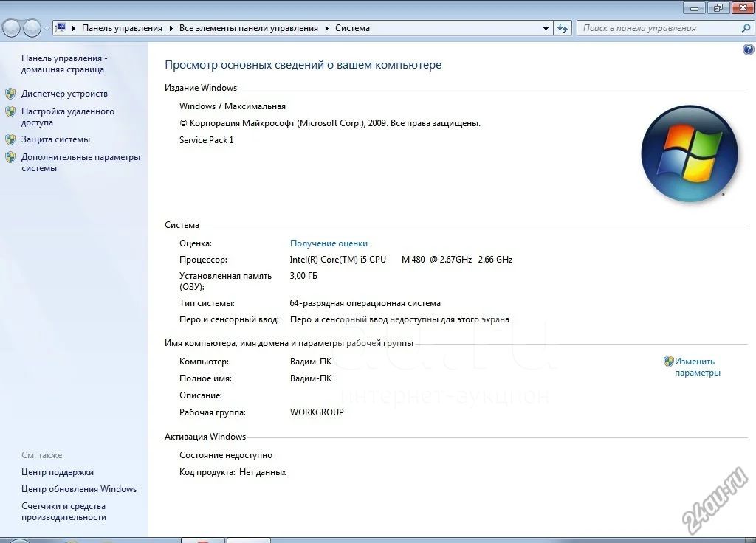Select «Все элементы панели управления» breadcrumb
Screen dimensions: 756x543
(x=249, y=28)
